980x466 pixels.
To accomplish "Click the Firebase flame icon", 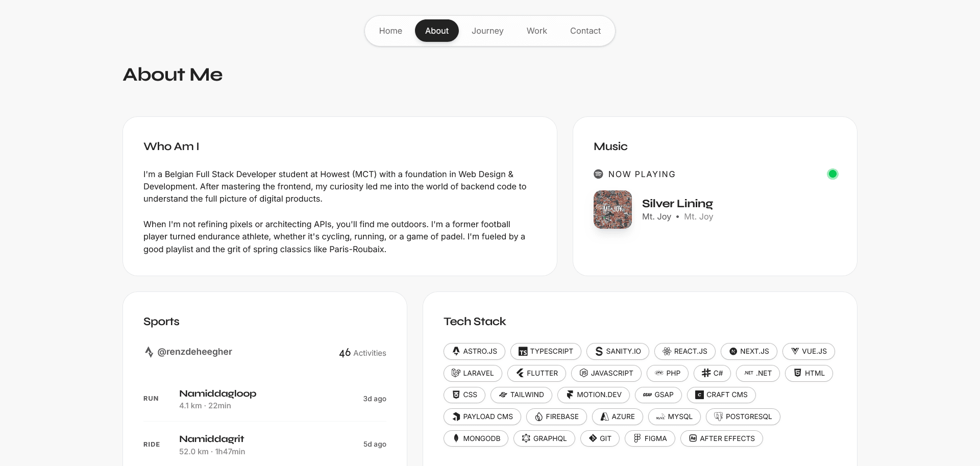I will click(538, 416).
